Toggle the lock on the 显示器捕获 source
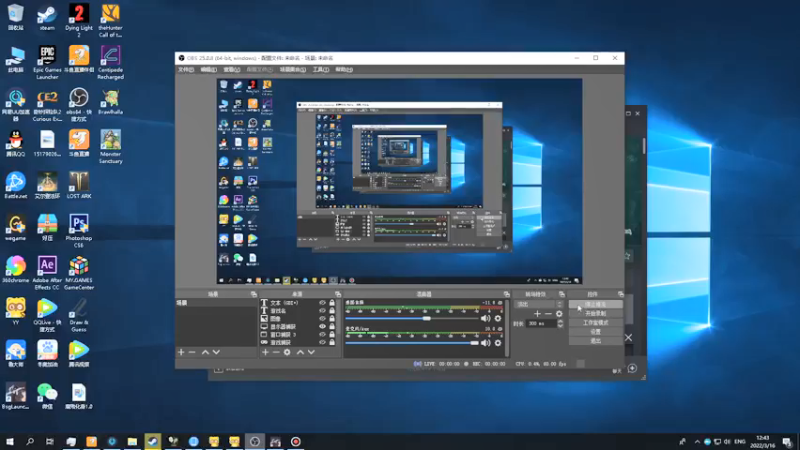800x450 pixels. pos(332,327)
